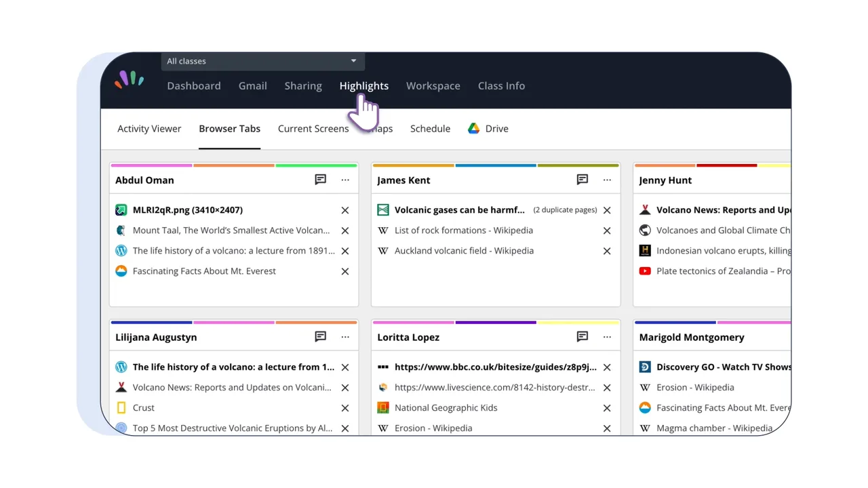Open the Schedule tab
The width and height of the screenshot is (868, 488).
(x=430, y=129)
